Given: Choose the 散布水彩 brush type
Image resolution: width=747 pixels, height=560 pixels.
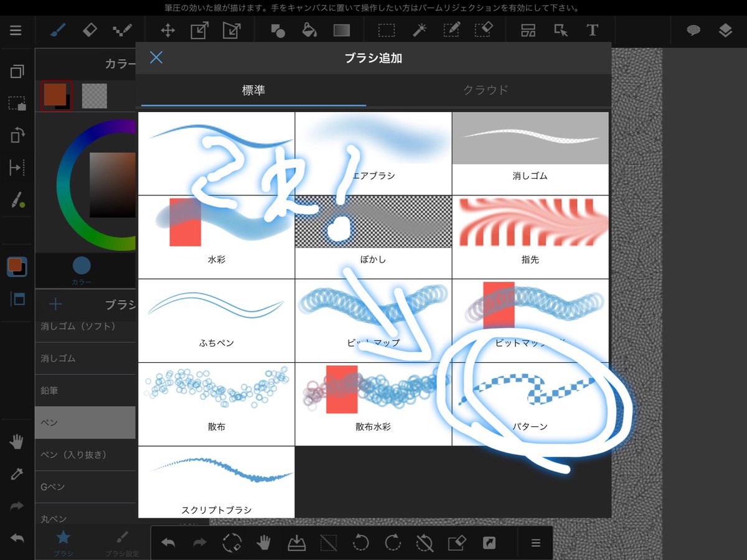Looking at the screenshot, I should (x=374, y=404).
